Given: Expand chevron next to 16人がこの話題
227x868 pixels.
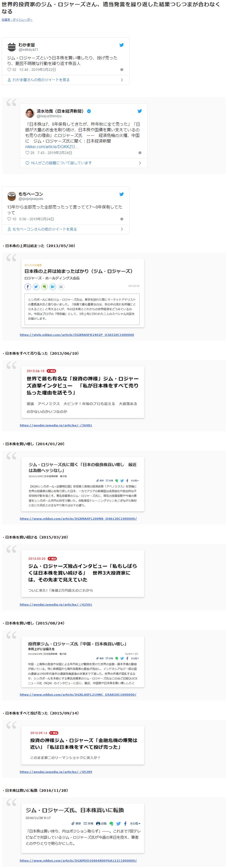Looking at the screenshot, I should [140, 163].
